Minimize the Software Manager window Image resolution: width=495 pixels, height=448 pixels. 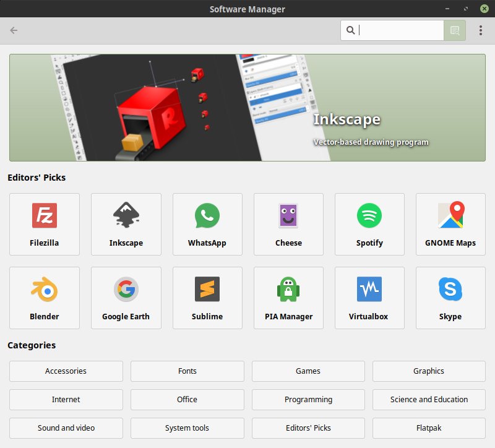[x=447, y=9]
